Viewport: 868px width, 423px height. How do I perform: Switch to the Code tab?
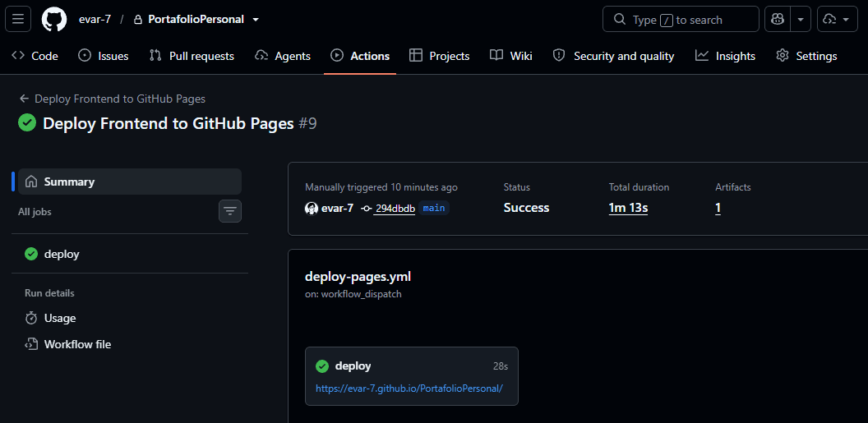point(35,56)
